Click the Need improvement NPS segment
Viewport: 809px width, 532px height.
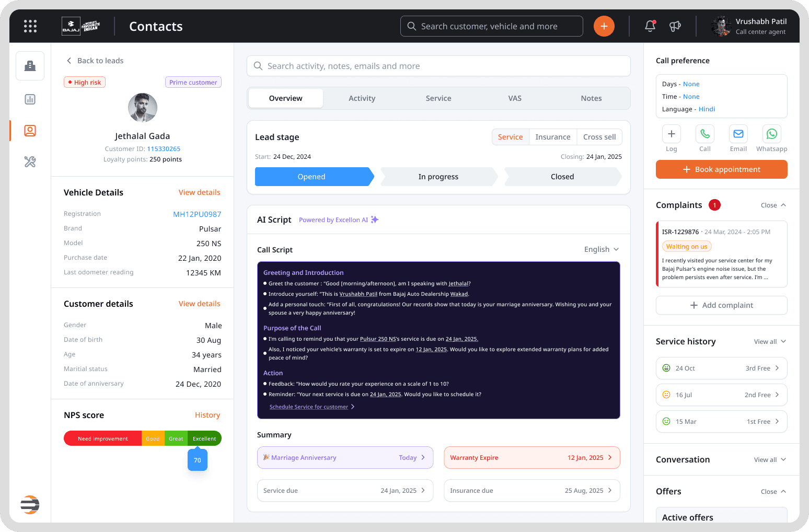tap(103, 438)
